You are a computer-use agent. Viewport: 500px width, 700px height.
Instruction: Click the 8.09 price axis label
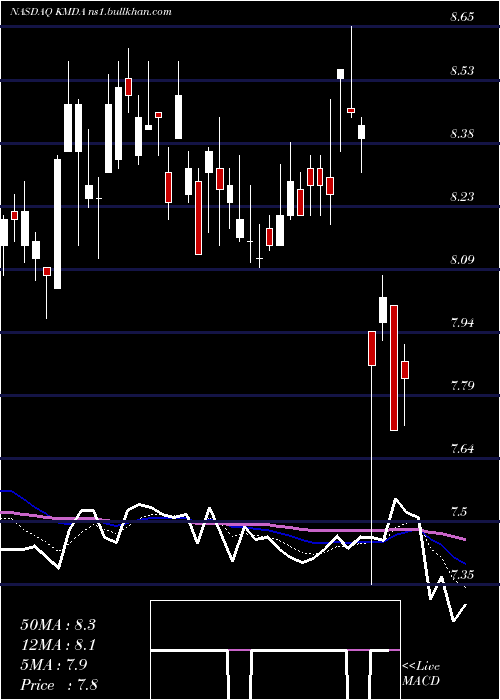click(x=462, y=259)
